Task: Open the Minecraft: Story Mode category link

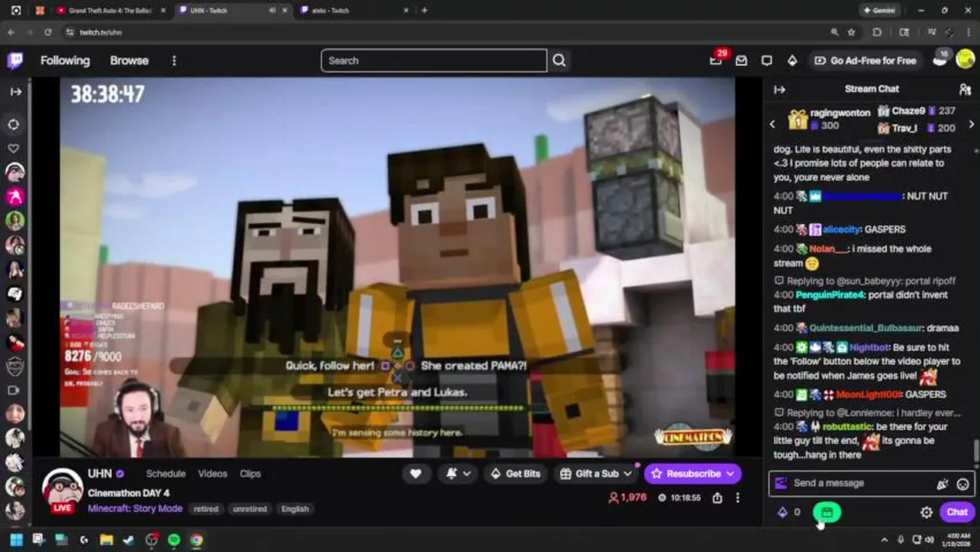Action: pos(135,508)
